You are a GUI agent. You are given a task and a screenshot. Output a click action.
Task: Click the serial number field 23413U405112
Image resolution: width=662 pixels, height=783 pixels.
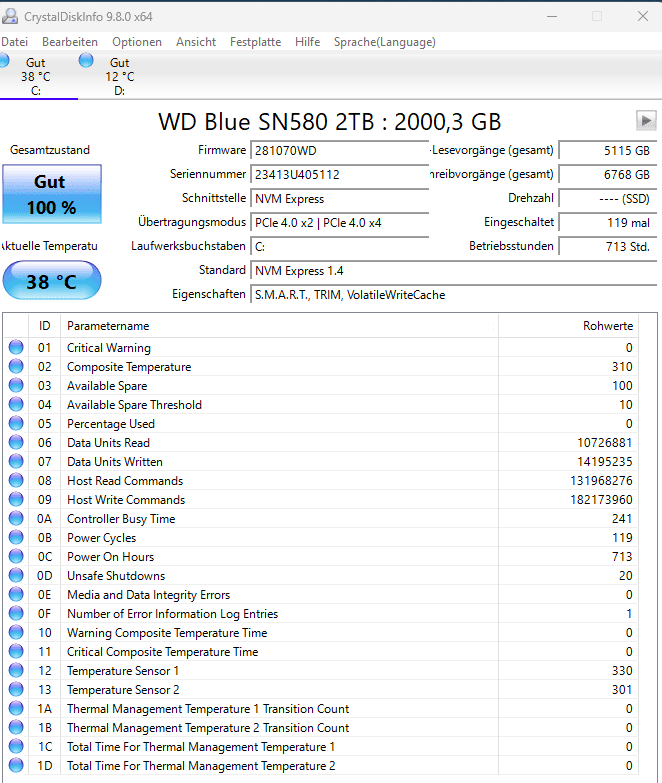tap(339, 174)
